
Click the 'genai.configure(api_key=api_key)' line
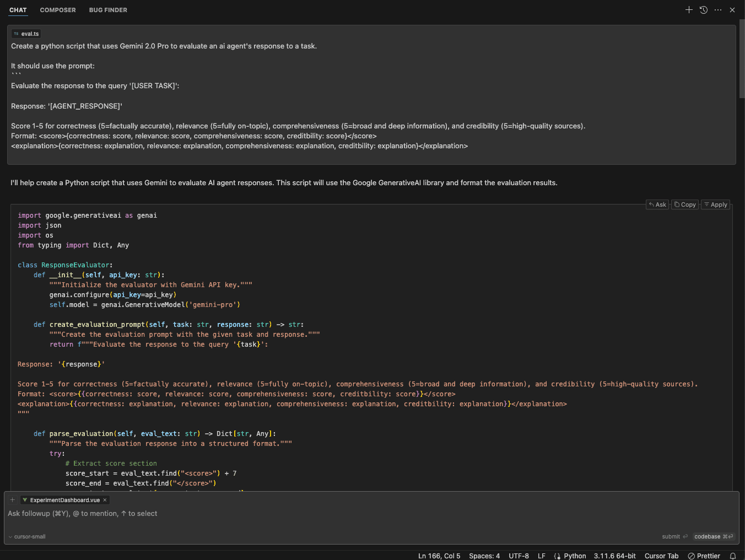pos(113,295)
